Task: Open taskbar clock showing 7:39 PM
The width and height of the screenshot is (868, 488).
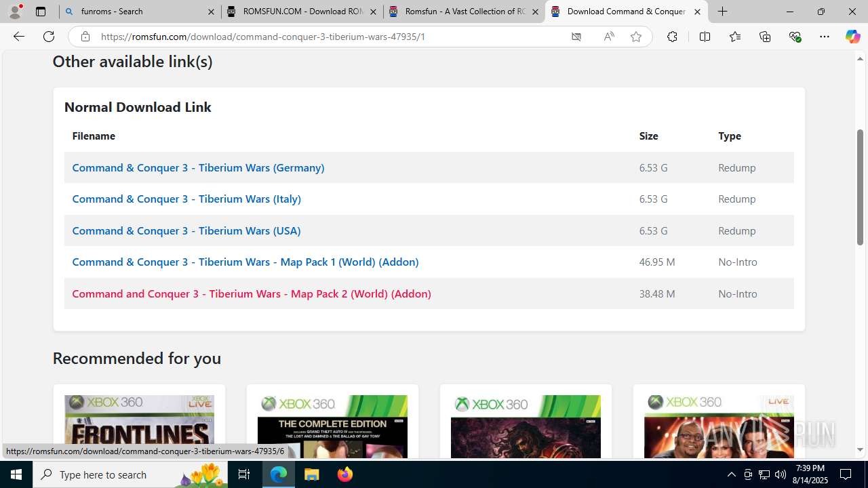Action: (810, 474)
